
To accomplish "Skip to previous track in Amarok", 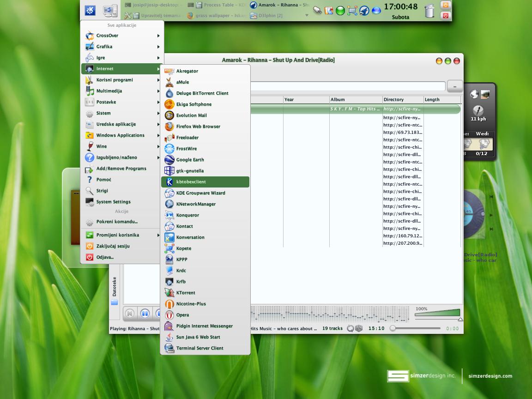I will 130,314.
